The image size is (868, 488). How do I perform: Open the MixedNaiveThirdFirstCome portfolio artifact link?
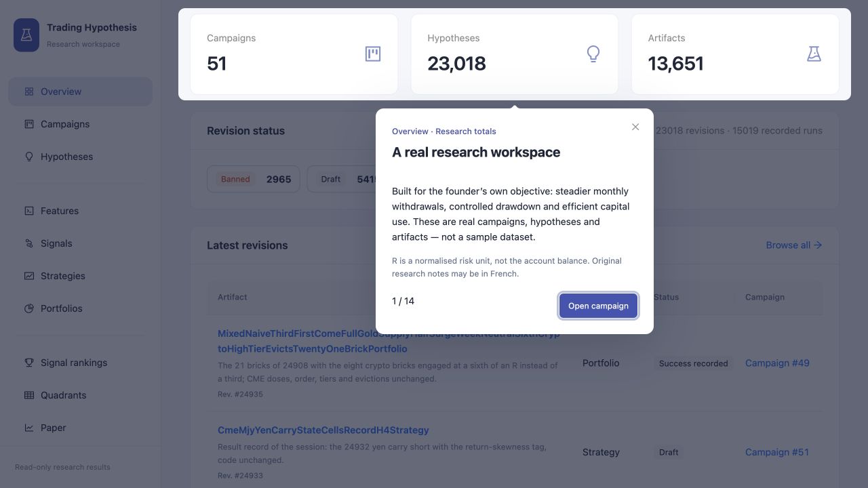click(389, 341)
